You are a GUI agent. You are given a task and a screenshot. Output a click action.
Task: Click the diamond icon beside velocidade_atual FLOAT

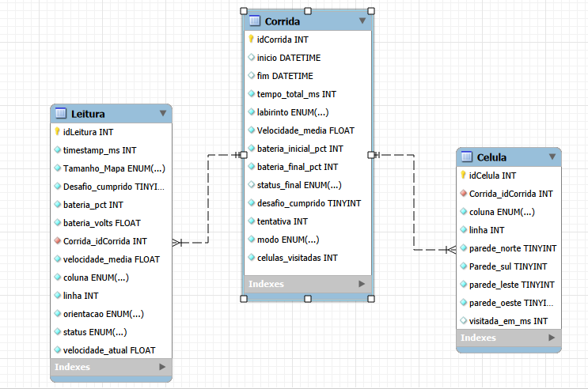click(57, 349)
